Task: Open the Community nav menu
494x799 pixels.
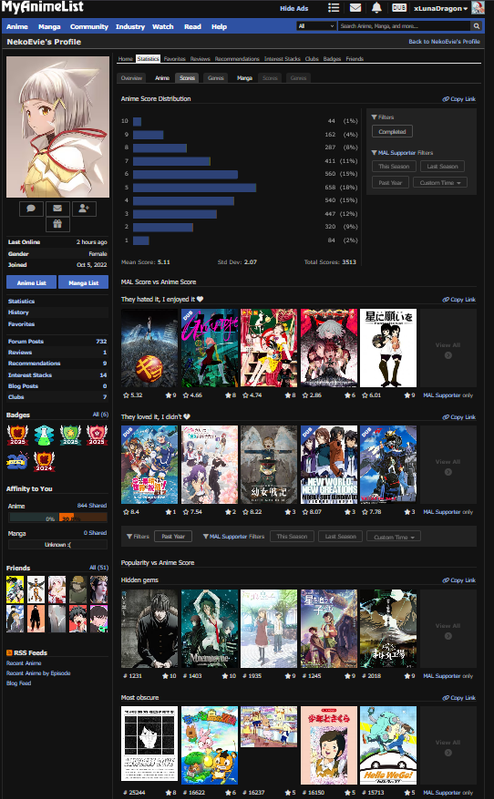Action: 89,26
